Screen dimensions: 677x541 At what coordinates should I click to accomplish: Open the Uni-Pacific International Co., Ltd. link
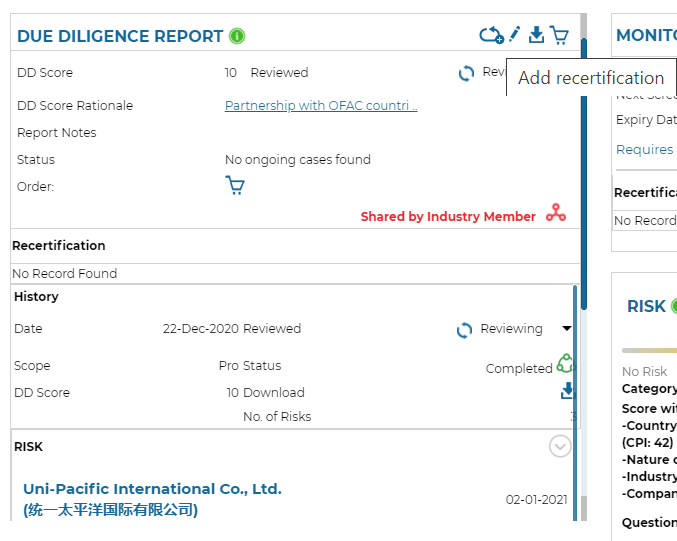pos(152,489)
